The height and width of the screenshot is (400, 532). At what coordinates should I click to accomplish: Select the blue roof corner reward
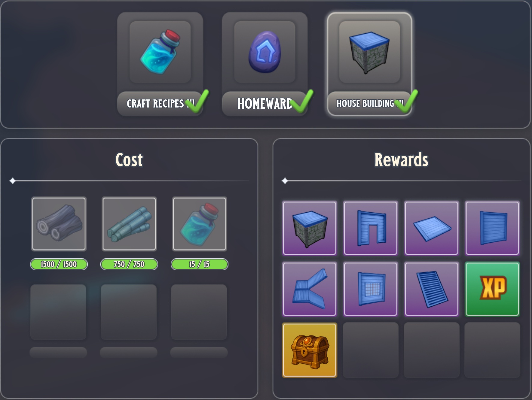(x=310, y=289)
